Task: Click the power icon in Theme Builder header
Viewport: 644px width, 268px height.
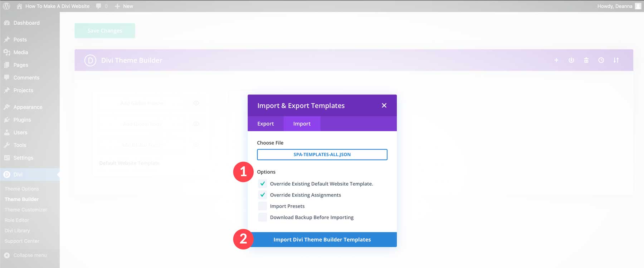Action: click(571, 60)
